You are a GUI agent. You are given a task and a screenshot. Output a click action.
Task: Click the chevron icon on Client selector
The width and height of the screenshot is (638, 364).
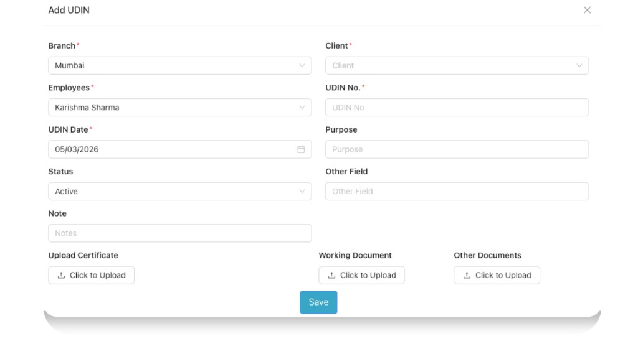click(581, 65)
